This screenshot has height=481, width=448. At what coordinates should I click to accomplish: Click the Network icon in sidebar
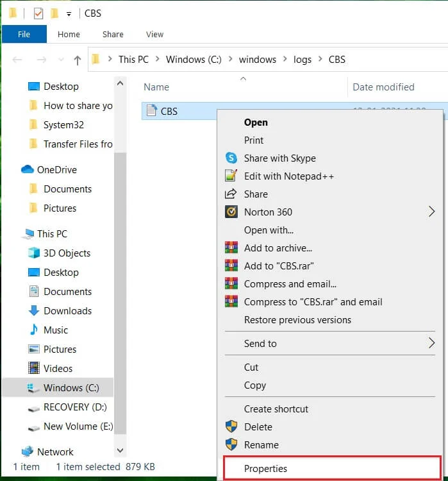(28, 451)
